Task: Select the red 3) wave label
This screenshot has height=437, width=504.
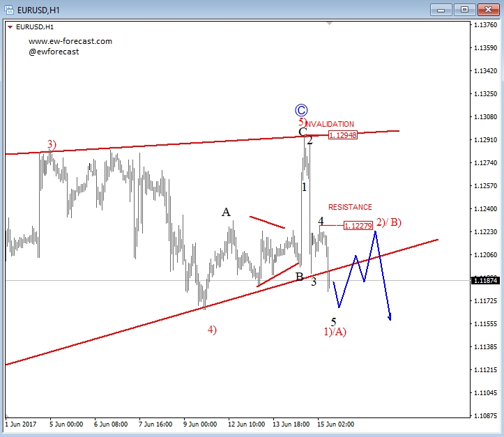Action: point(52,144)
